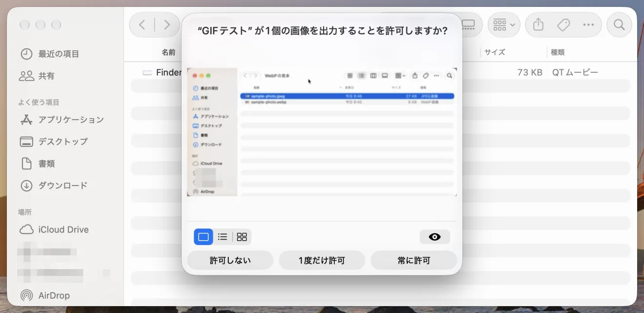The height and width of the screenshot is (313, 644).
Task: Open the more actions ellipsis menu
Action: pyautogui.click(x=588, y=25)
